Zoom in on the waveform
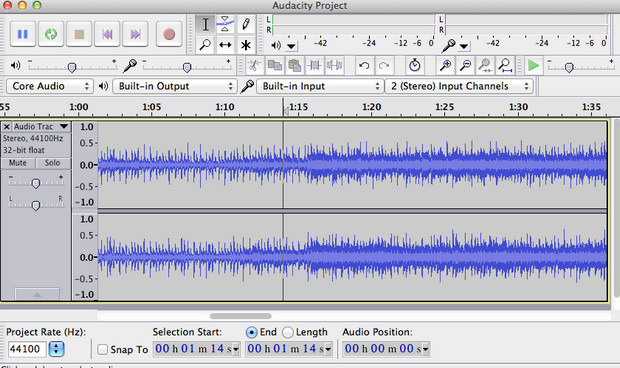 (445, 65)
